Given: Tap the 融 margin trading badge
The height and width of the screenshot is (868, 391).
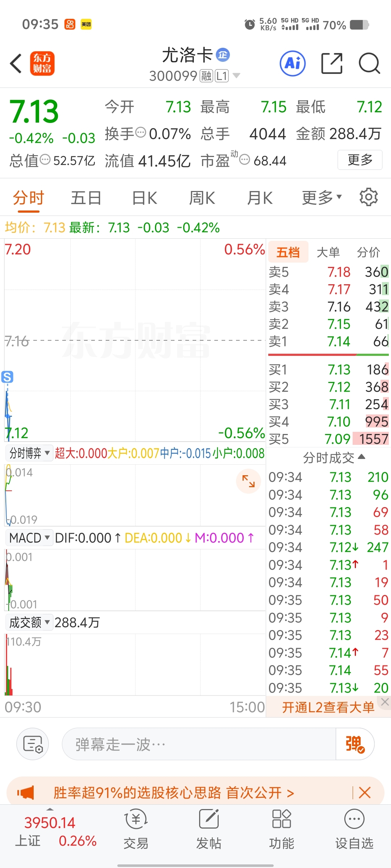Looking at the screenshot, I should click(x=206, y=76).
